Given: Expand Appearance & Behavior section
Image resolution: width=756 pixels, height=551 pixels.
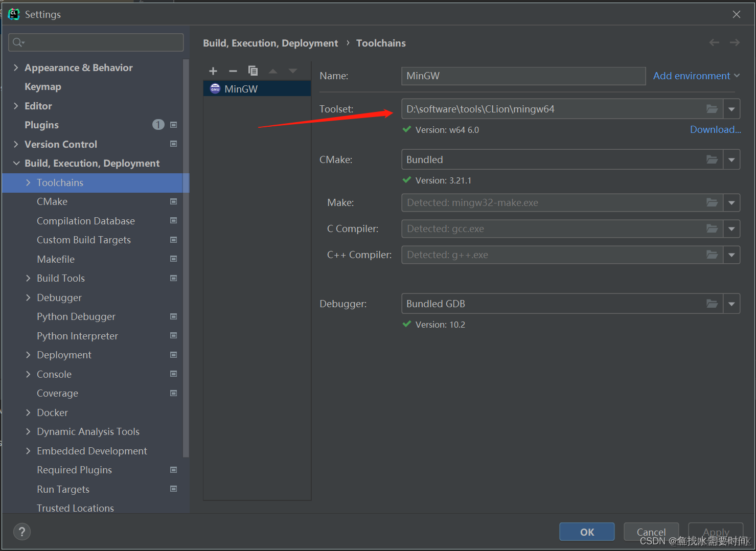Looking at the screenshot, I should (16, 67).
